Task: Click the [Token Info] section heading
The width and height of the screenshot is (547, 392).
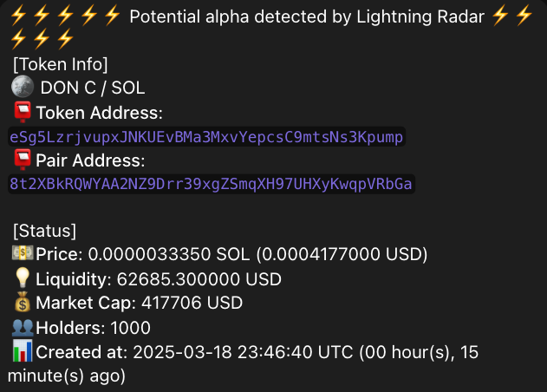Action: pos(60,63)
